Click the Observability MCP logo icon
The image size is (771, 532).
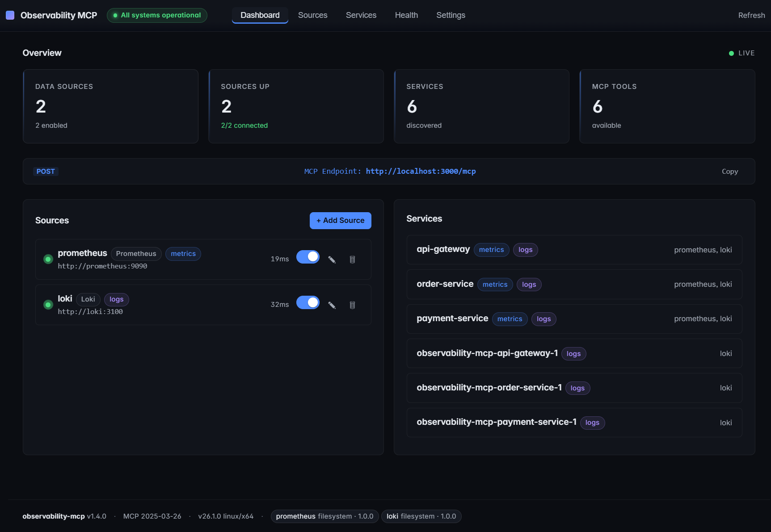10,15
